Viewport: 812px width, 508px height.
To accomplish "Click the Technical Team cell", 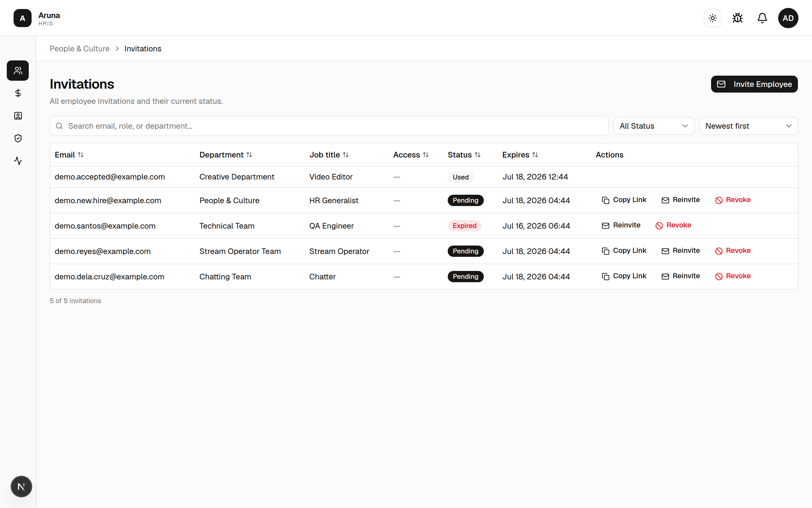I will click(227, 226).
